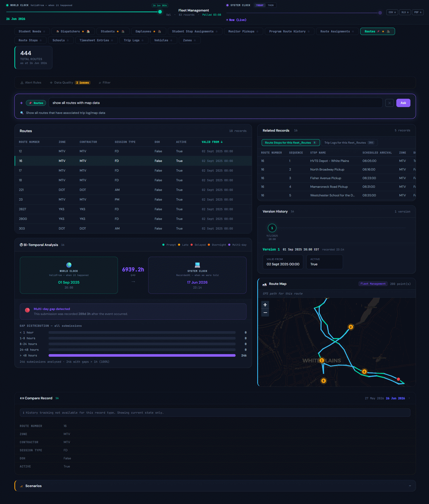Click stop marker 4 on the map
429x504 pixels.
pos(364,372)
